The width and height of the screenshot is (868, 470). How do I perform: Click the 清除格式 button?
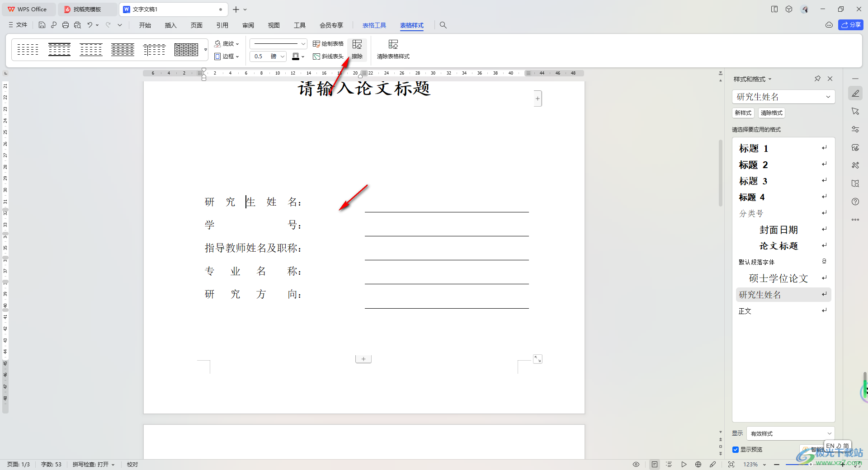coord(771,113)
